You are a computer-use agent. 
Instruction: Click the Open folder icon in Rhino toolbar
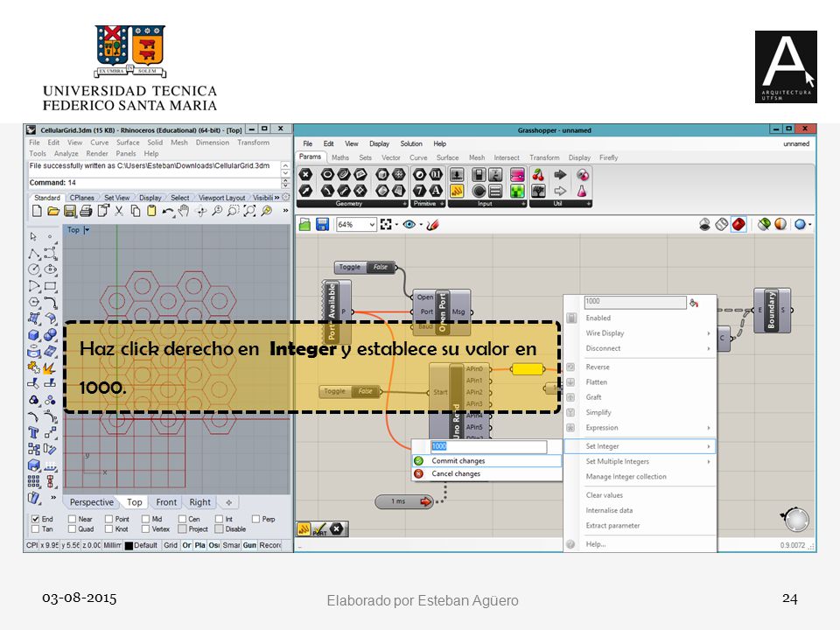coord(53,211)
